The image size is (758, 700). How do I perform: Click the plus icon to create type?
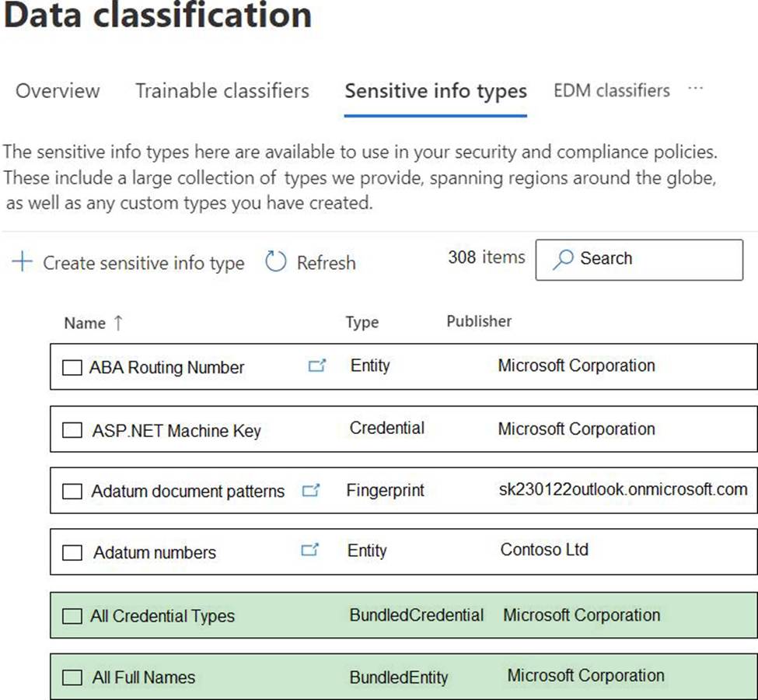(x=23, y=263)
